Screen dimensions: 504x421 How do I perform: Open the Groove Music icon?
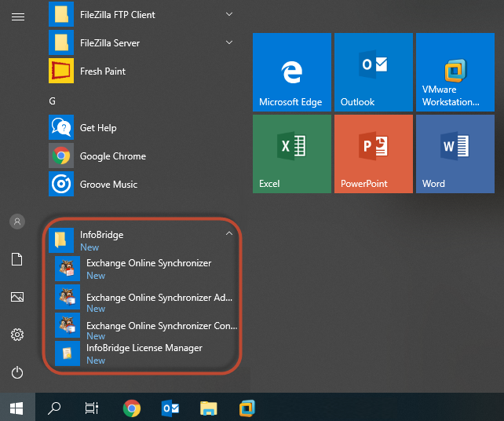61,184
